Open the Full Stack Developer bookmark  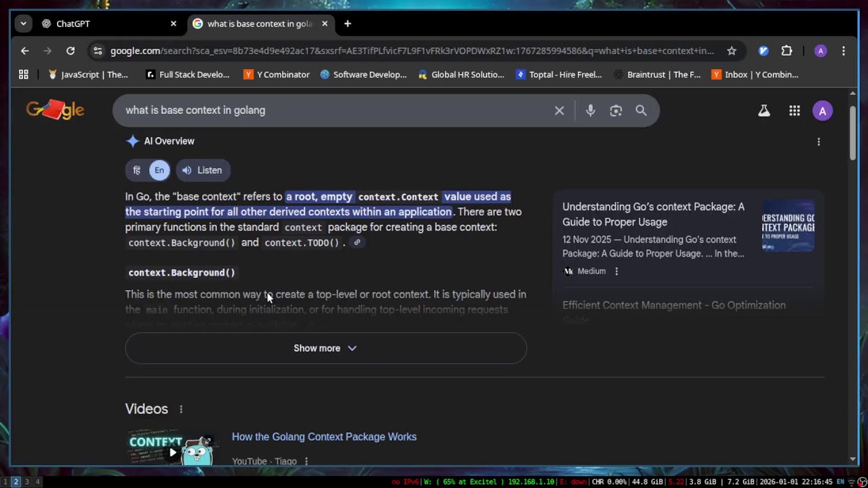(x=188, y=75)
